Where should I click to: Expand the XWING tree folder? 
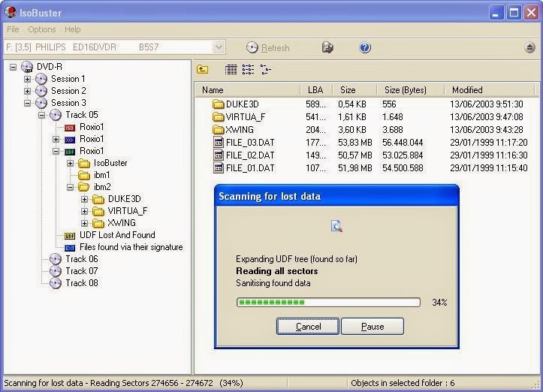coord(84,223)
